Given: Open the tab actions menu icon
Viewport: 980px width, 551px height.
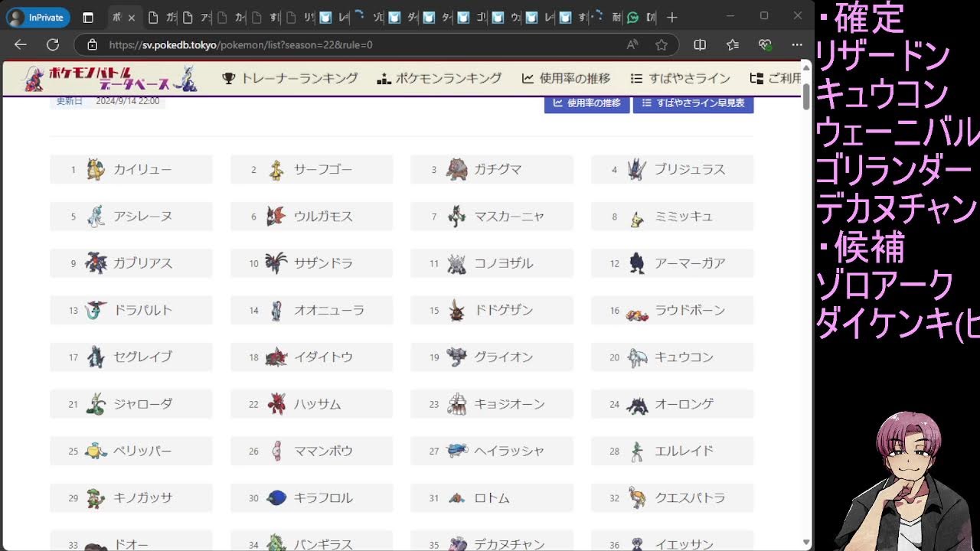Looking at the screenshot, I should click(x=88, y=17).
